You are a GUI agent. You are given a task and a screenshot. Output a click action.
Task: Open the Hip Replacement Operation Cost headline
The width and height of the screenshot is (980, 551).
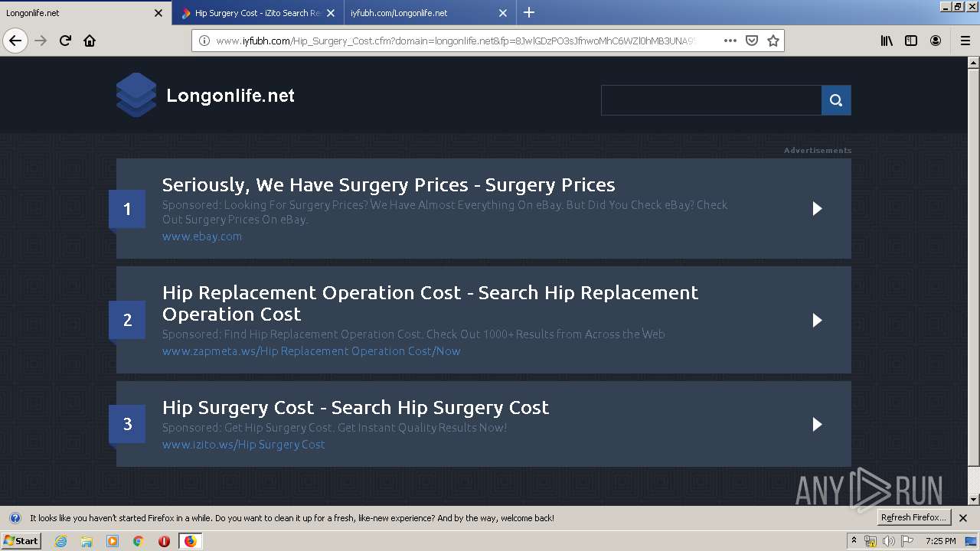pos(430,303)
